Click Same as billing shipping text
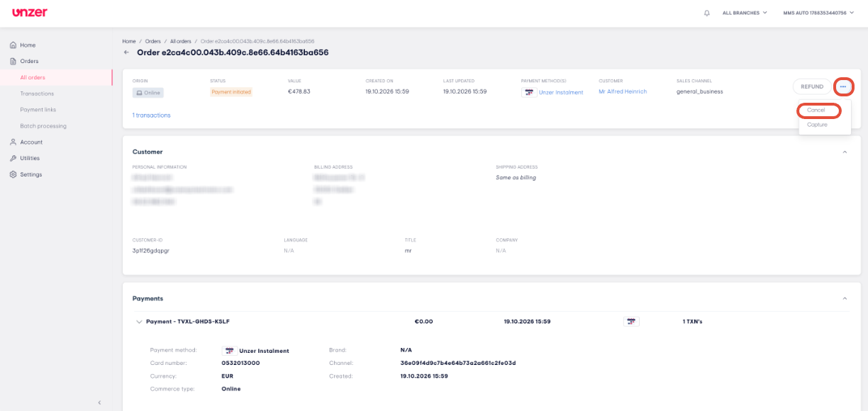 tap(516, 177)
